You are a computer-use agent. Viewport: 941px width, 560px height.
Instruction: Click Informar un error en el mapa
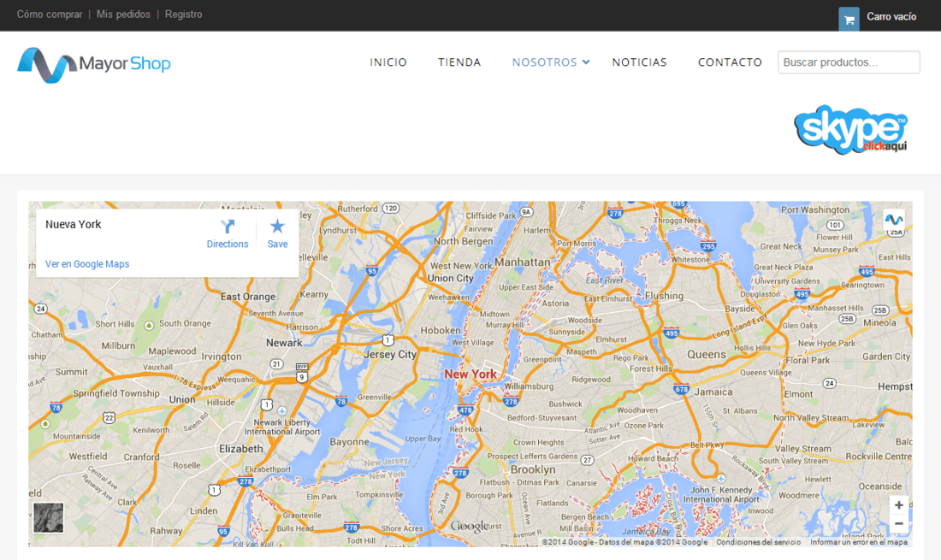tap(859, 542)
